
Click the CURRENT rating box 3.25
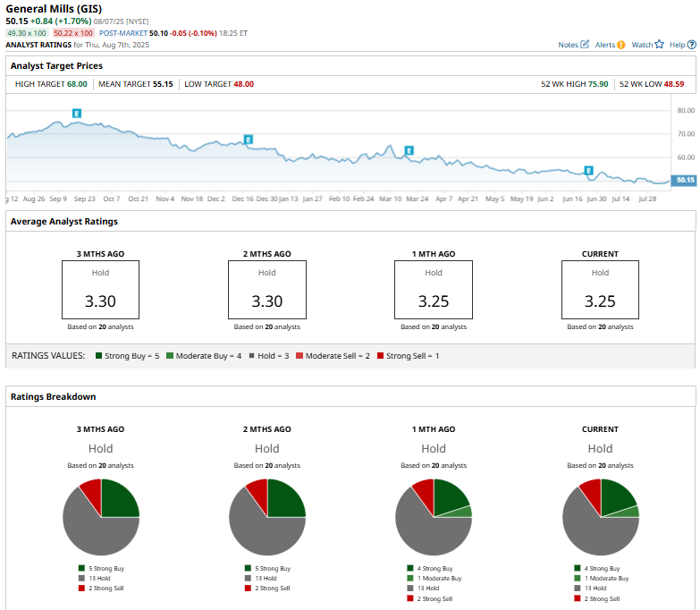tap(600, 290)
